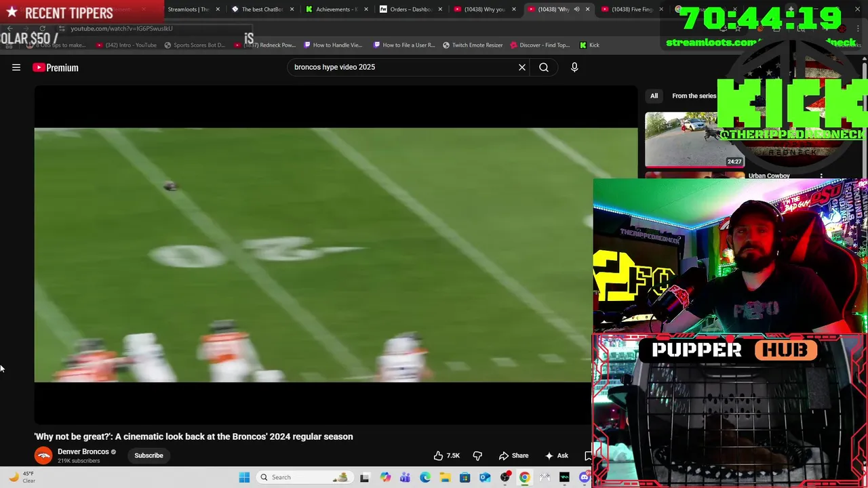Viewport: 868px width, 488px height.
Task: Open 'Redneck Pow...' bookmark
Action: click(x=265, y=45)
